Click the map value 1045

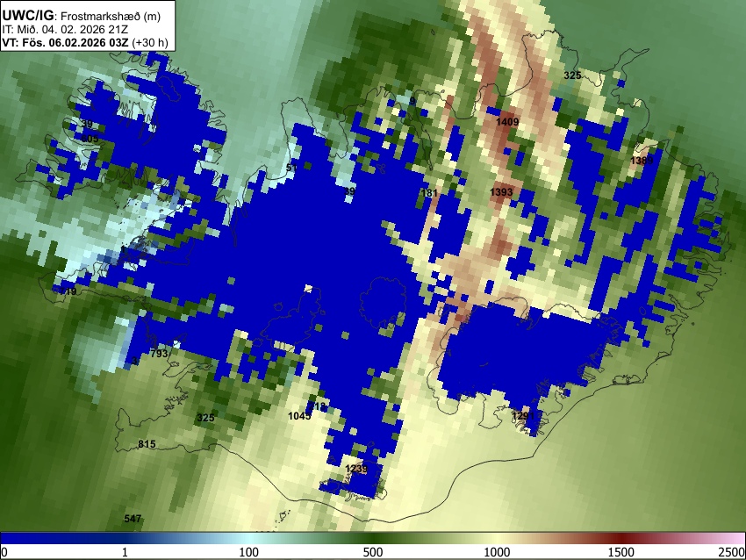coord(299,416)
